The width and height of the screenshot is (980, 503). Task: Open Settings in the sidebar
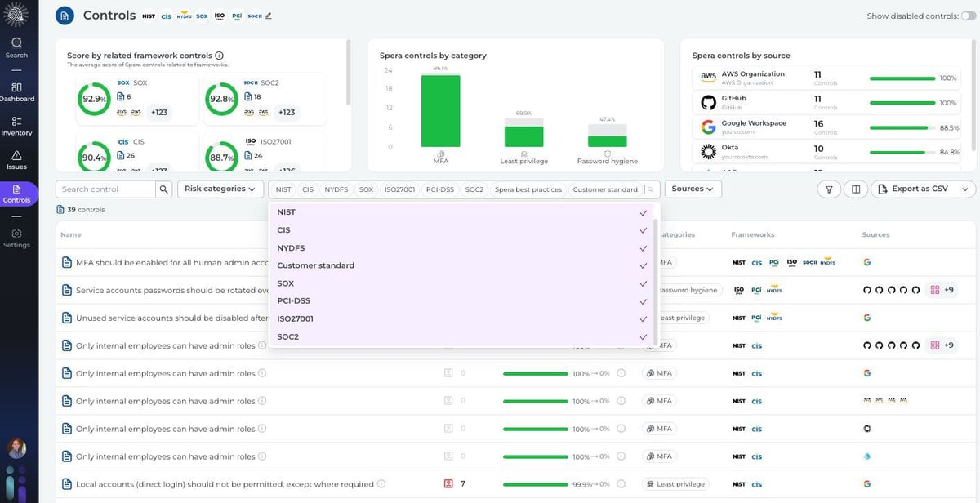pos(16,238)
